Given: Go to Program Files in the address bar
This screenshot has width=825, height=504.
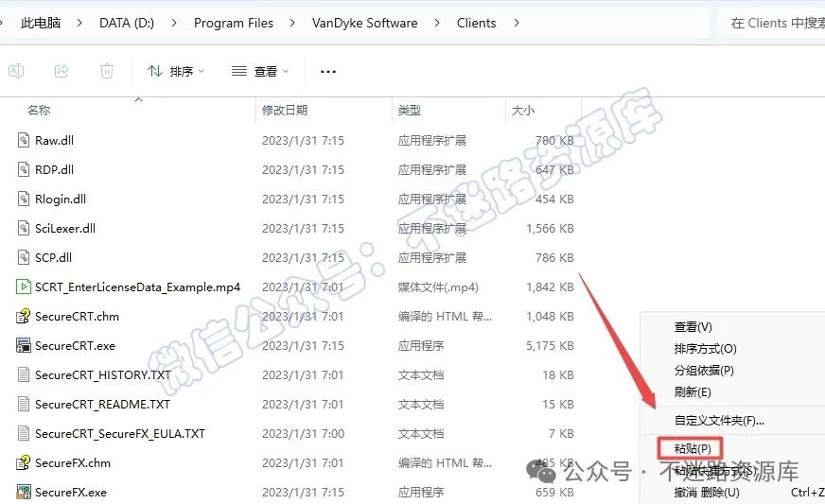Looking at the screenshot, I should pyautogui.click(x=234, y=23).
